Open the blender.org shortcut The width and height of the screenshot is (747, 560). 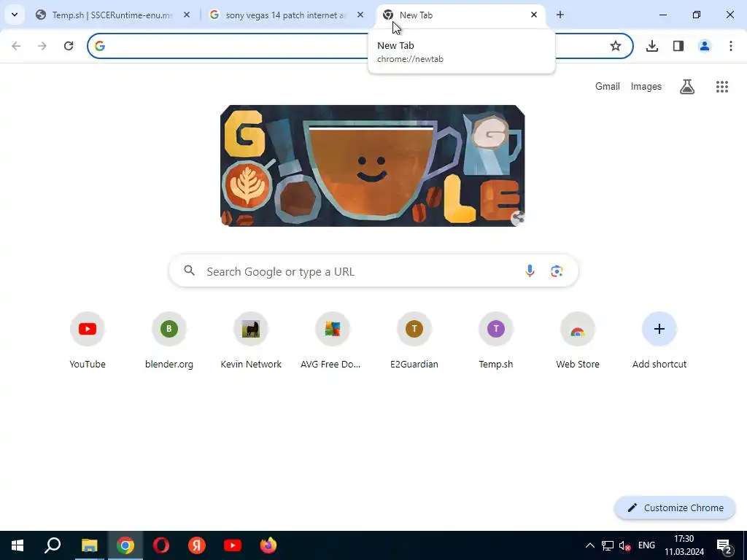click(x=169, y=341)
